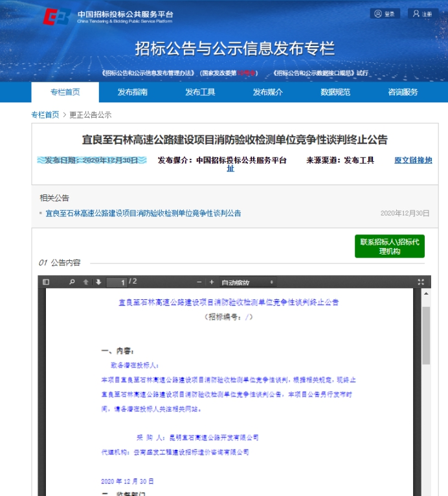Click the 注册 register button

pos(423,14)
